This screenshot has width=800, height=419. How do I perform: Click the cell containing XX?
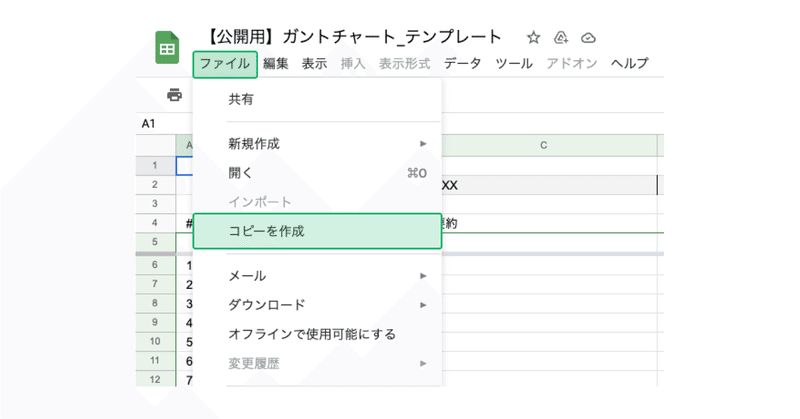tap(549, 185)
